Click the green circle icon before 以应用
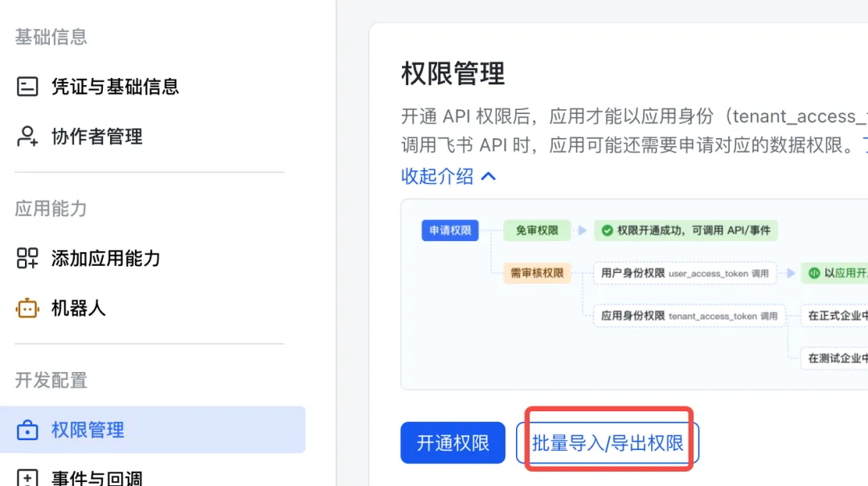Viewport: 868px width, 486px height. pyautogui.click(x=813, y=273)
